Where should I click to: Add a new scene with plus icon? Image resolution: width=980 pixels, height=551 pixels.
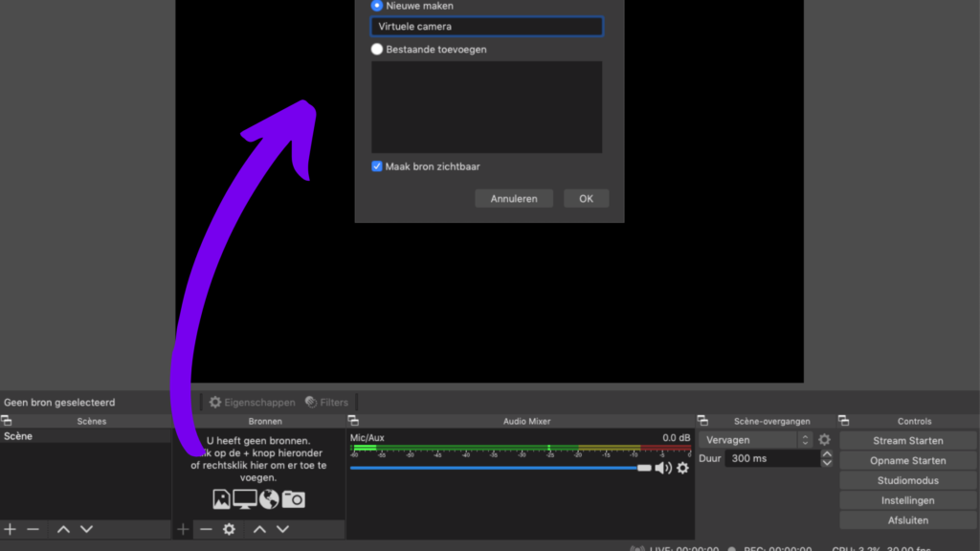pyautogui.click(x=10, y=529)
